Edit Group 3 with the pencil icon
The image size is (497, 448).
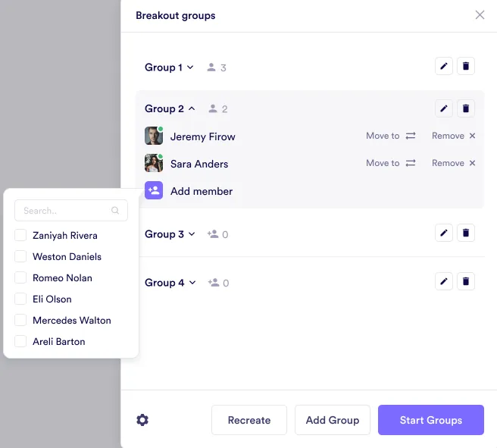pyautogui.click(x=444, y=233)
